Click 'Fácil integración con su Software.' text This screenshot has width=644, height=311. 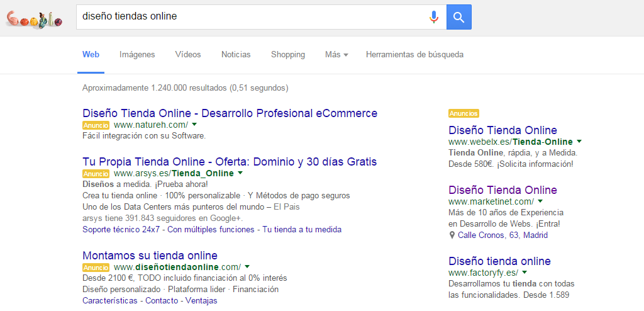click(144, 136)
